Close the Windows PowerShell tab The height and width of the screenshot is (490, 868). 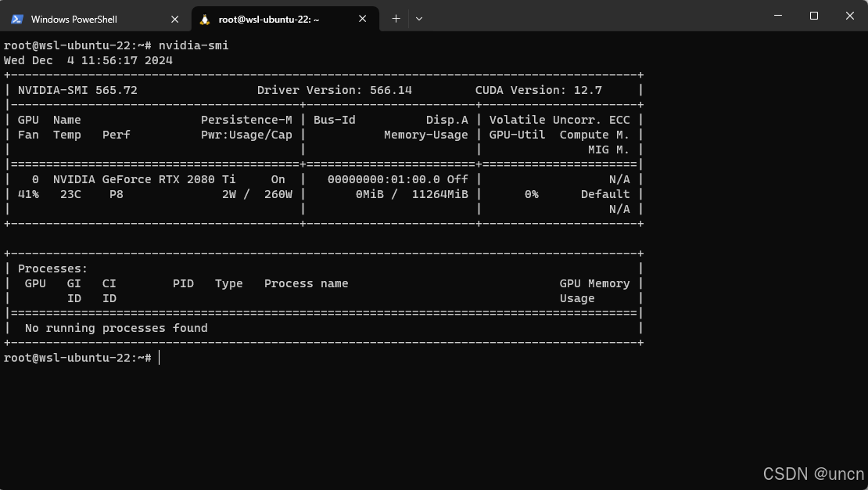point(175,20)
